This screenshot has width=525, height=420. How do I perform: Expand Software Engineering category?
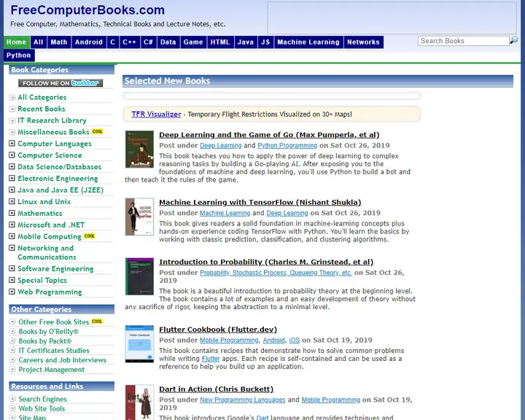tap(12, 268)
